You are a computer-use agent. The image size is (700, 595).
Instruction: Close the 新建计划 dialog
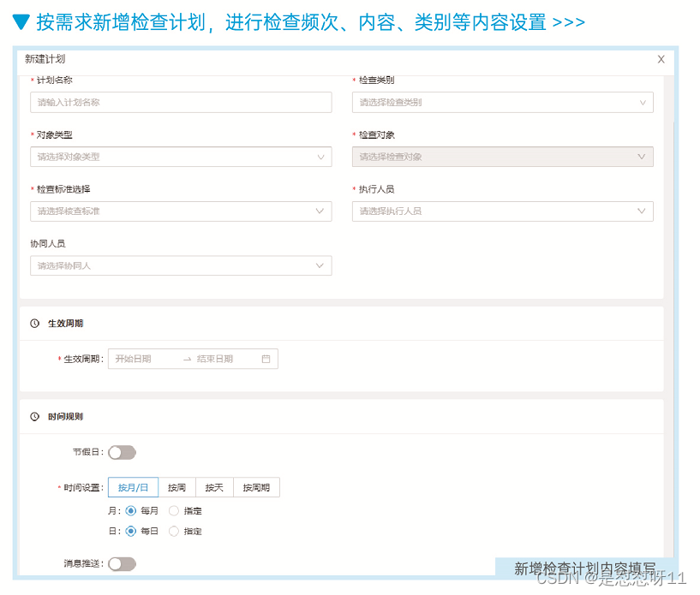click(x=661, y=59)
